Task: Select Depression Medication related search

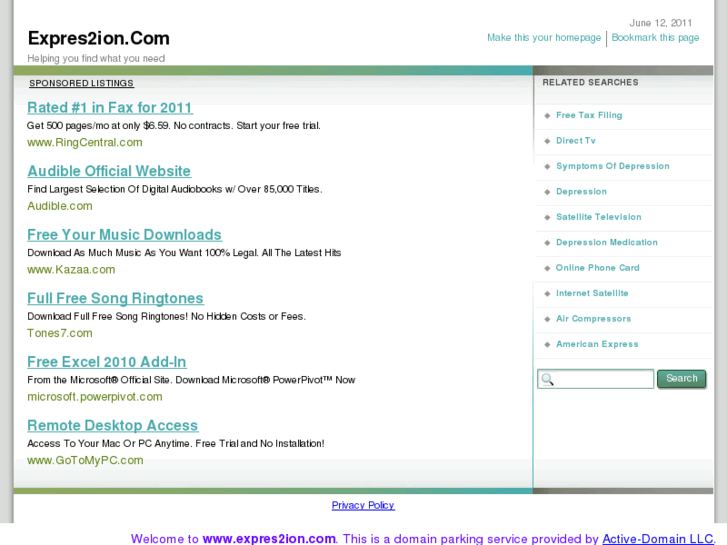Action: pyautogui.click(x=606, y=243)
